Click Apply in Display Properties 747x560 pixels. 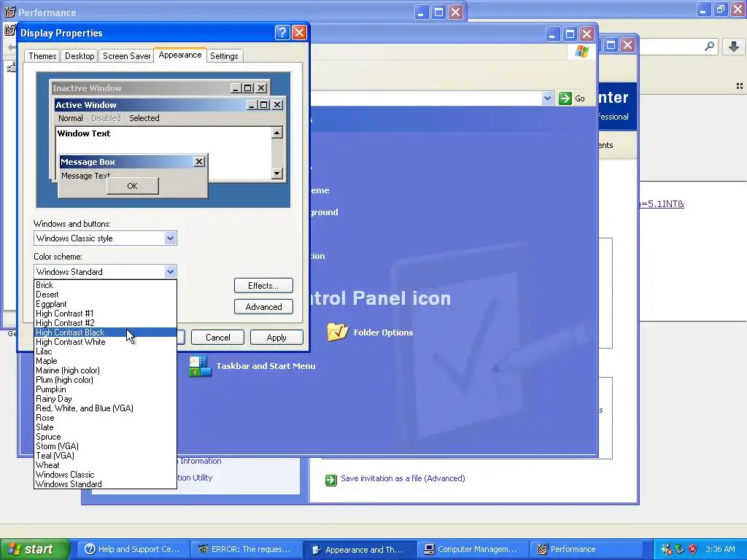pos(276,337)
